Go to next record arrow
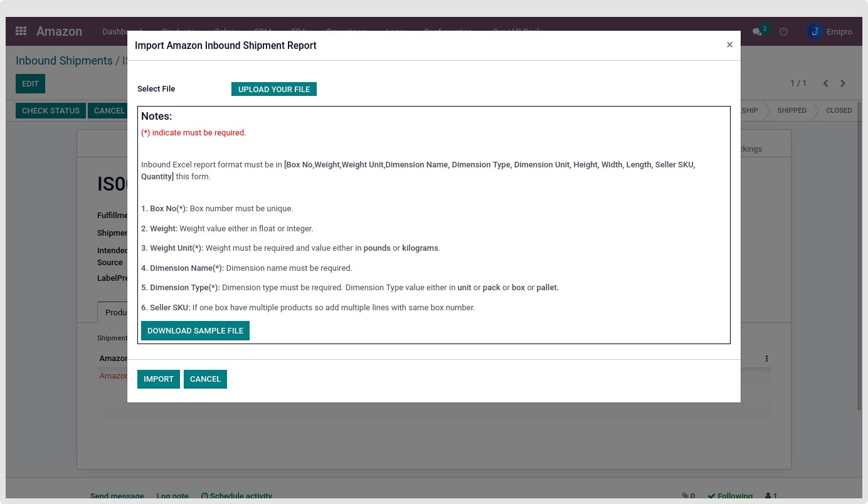Viewport: 868px width, 504px height. [843, 83]
